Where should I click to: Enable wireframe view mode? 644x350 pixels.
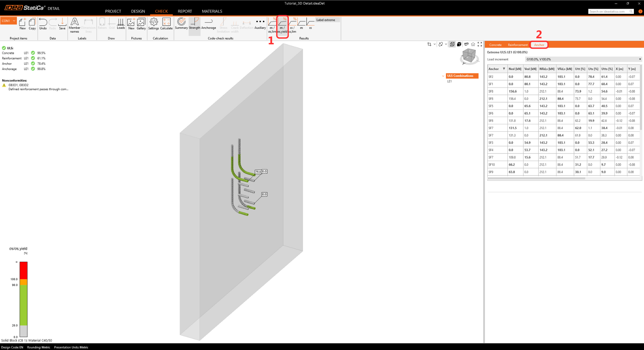[x=452, y=44]
